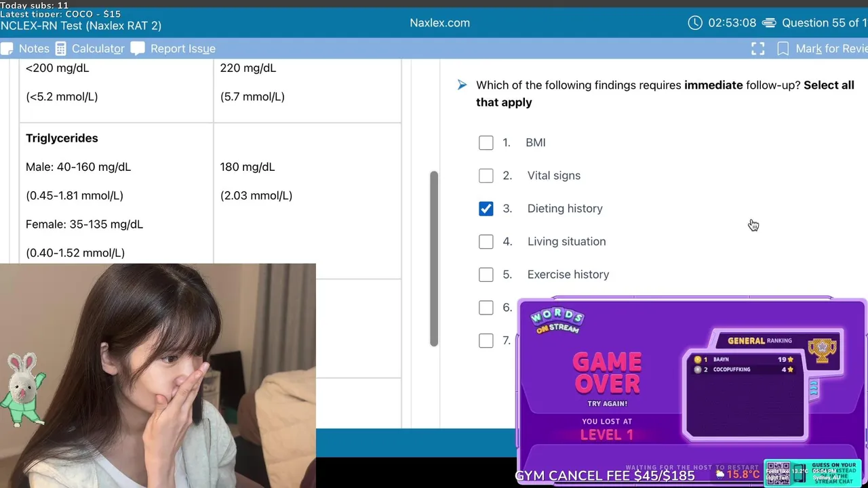Click the webcam video overlay
Viewport: 868px width, 488px height.
[157, 375]
